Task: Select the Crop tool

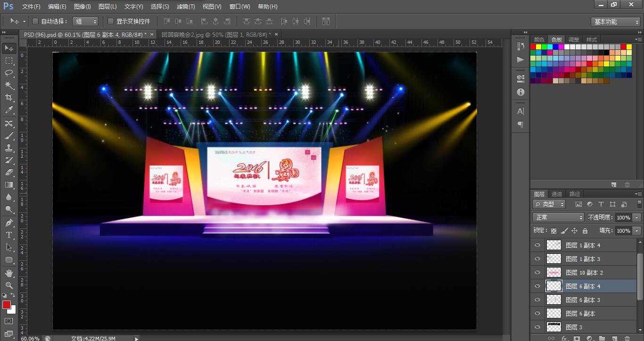Action: (9, 97)
